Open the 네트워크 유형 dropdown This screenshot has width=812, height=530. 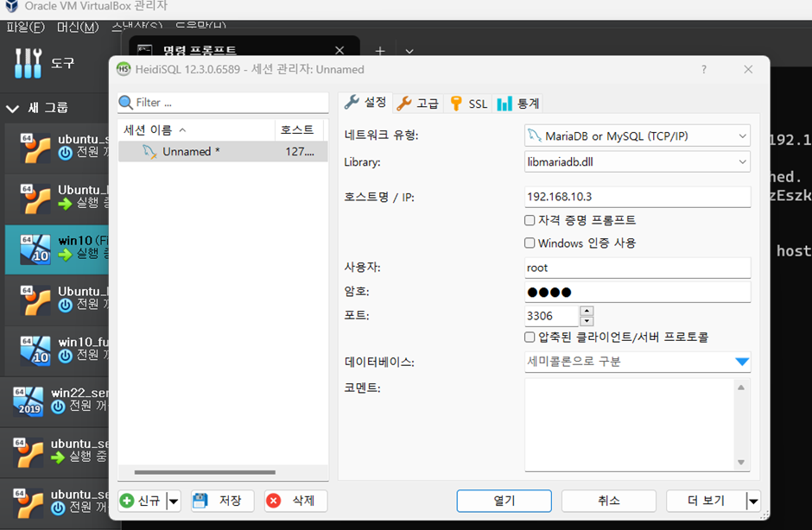point(637,136)
